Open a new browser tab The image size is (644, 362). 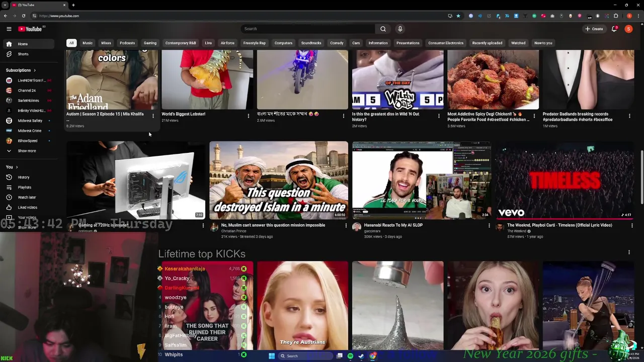(73, 5)
